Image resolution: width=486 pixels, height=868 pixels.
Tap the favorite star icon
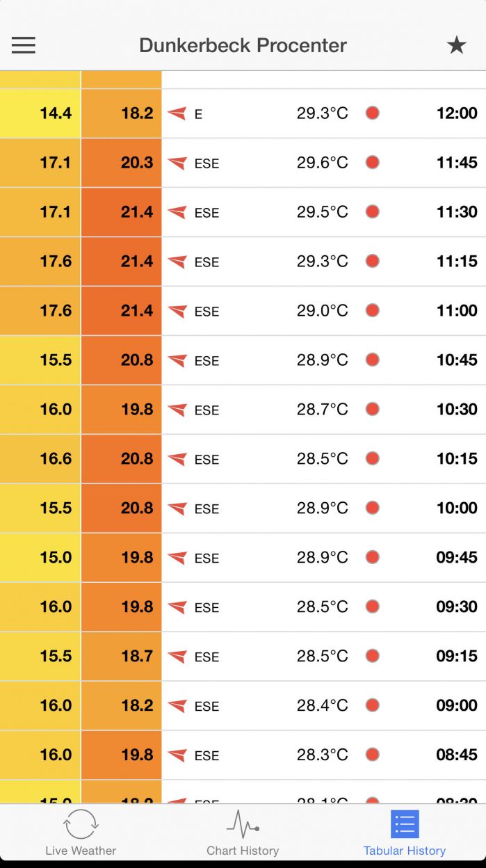(x=456, y=45)
